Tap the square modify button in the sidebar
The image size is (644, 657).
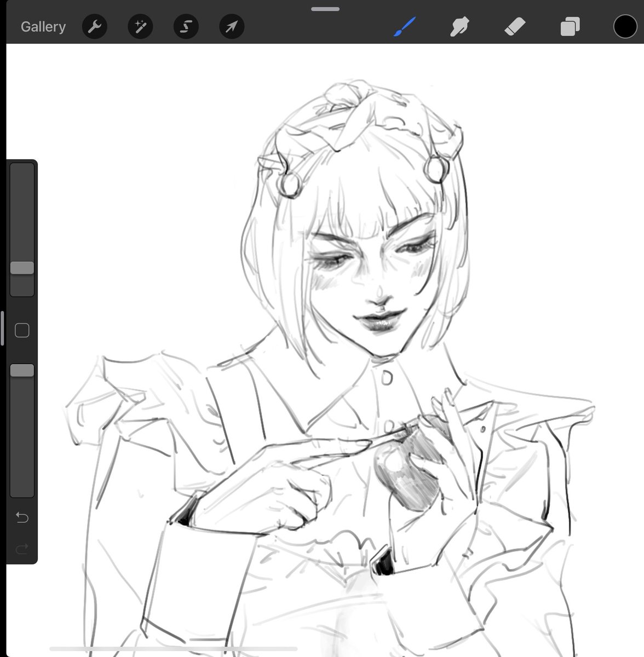pos(22,330)
